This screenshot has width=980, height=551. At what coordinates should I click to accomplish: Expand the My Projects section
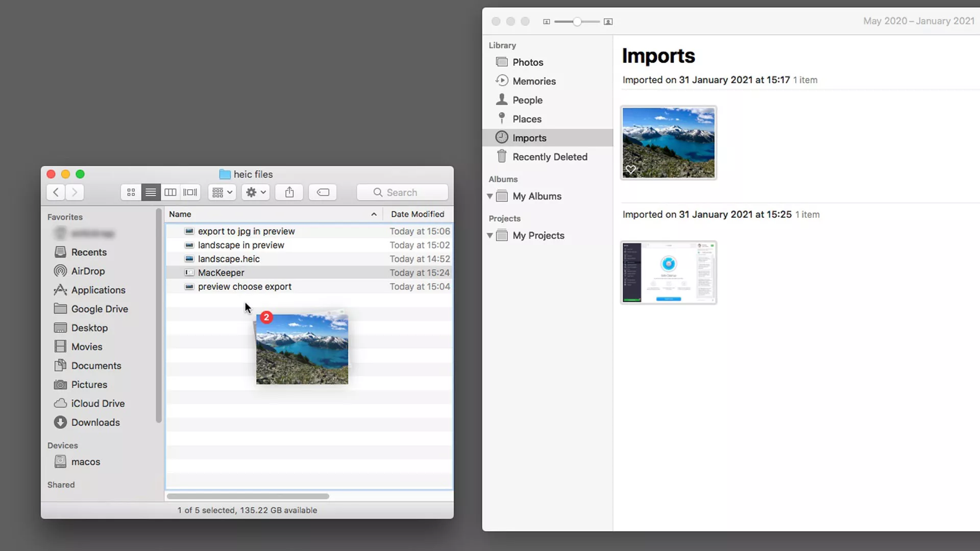pos(490,235)
